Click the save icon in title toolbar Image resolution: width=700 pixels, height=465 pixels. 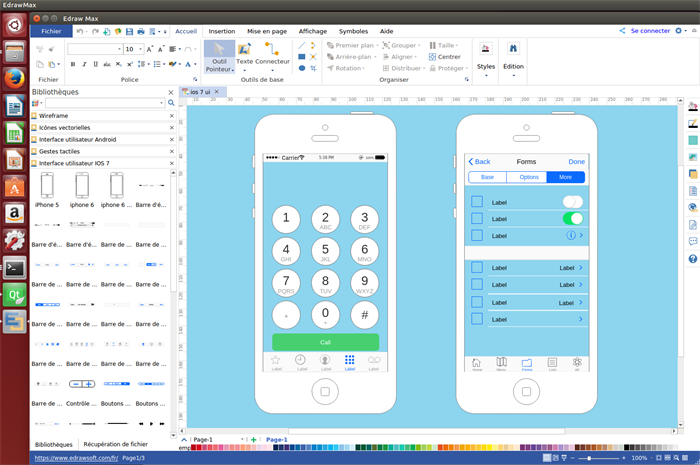[129, 32]
